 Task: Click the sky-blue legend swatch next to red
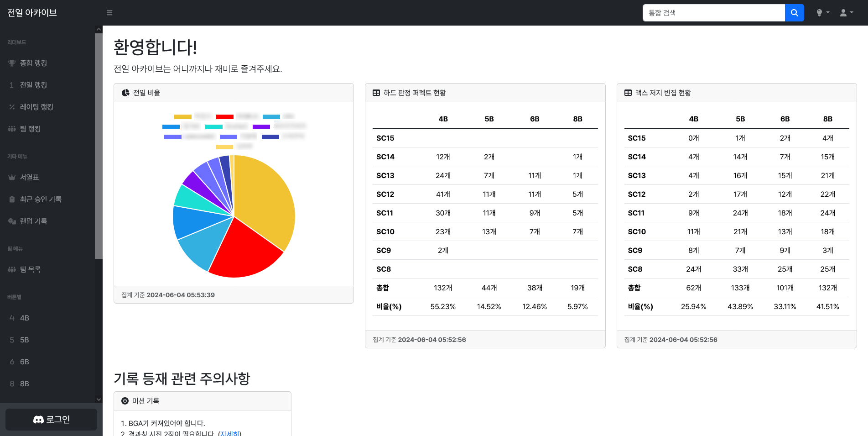271,117
